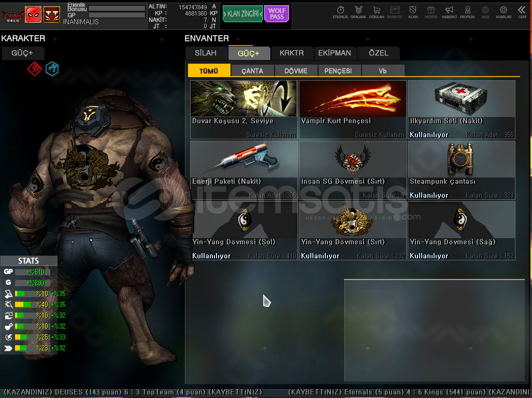
Task: Click the G +%200 stat bar
Action: pos(32,283)
